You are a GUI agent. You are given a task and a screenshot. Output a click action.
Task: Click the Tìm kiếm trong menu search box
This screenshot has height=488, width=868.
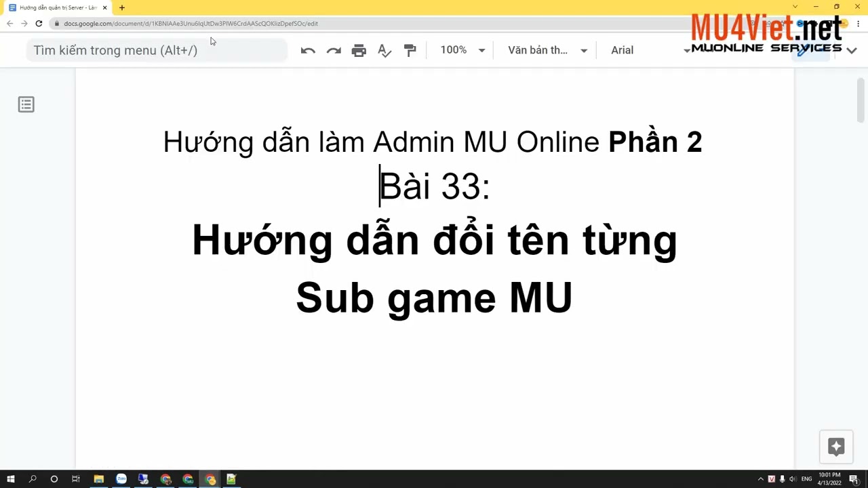[x=157, y=50]
